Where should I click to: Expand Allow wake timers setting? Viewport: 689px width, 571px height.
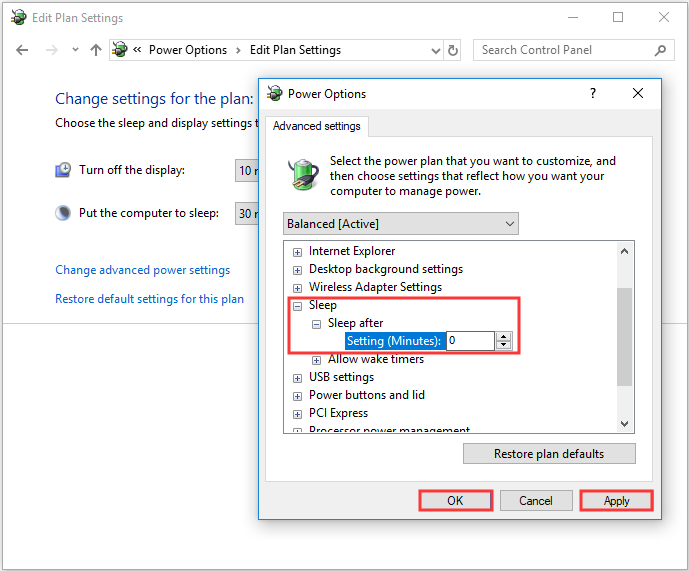[316, 360]
